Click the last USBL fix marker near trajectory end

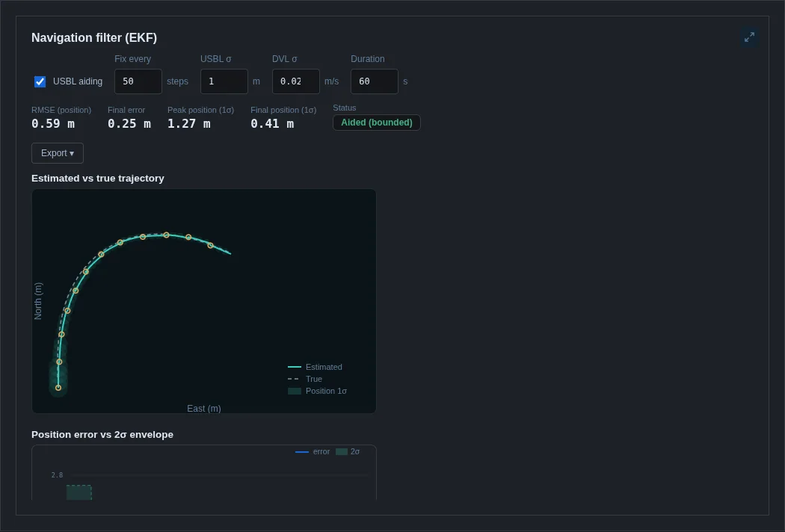(x=210, y=245)
